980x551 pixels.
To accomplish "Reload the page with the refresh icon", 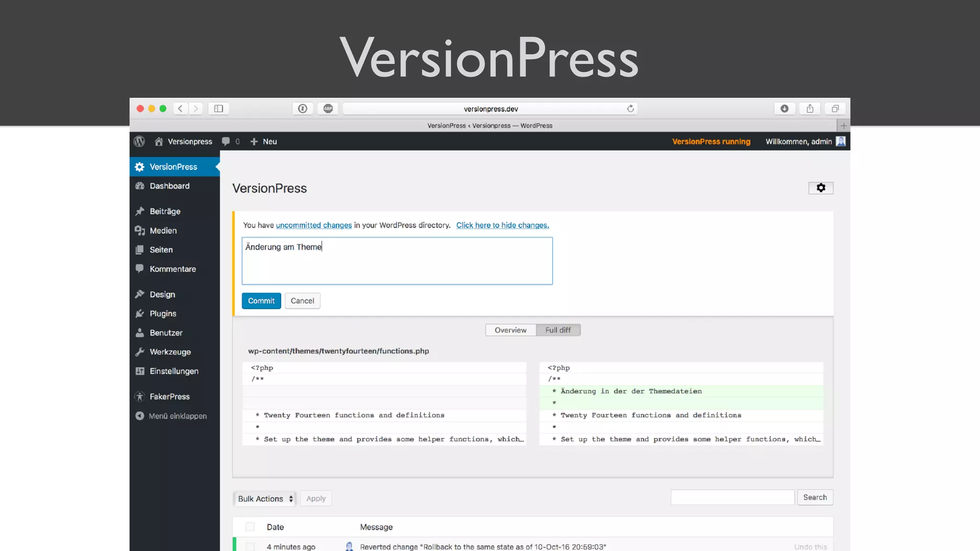I will click(x=630, y=109).
